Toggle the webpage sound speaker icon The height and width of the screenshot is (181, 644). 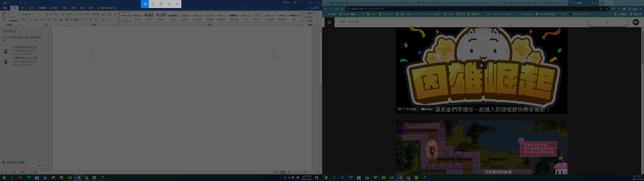pyautogui.click(x=636, y=22)
